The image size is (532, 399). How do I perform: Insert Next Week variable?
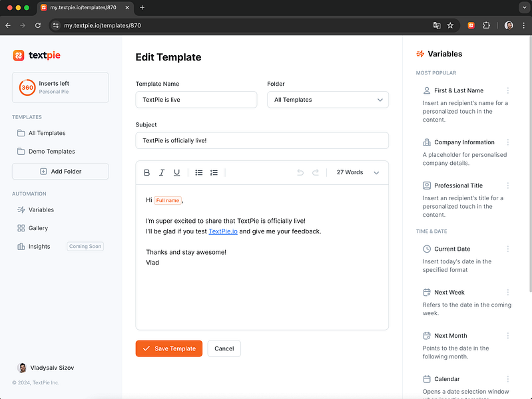(x=449, y=292)
